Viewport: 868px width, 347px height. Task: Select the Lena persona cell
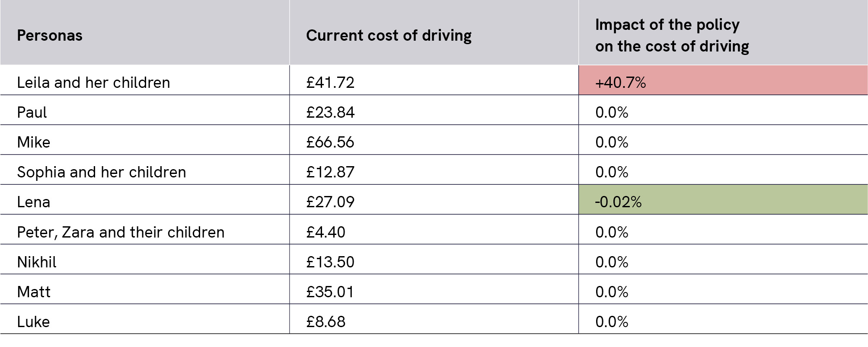[34, 202]
